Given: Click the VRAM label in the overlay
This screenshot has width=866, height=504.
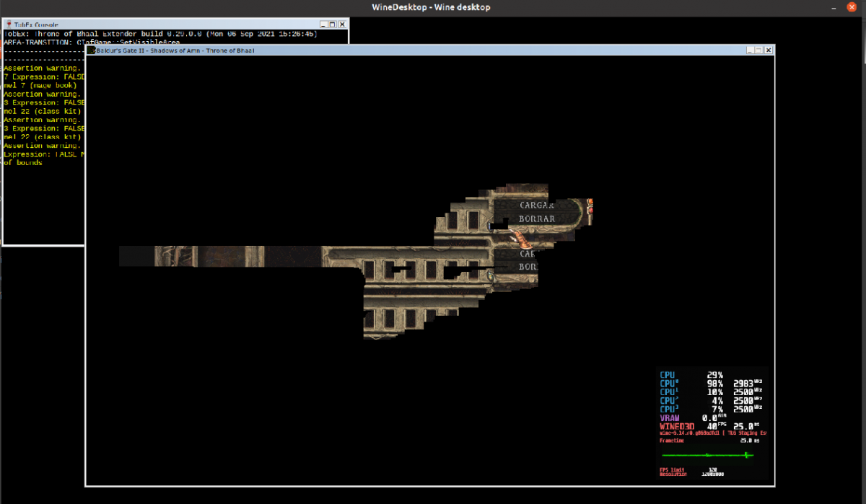Looking at the screenshot, I should click(670, 418).
